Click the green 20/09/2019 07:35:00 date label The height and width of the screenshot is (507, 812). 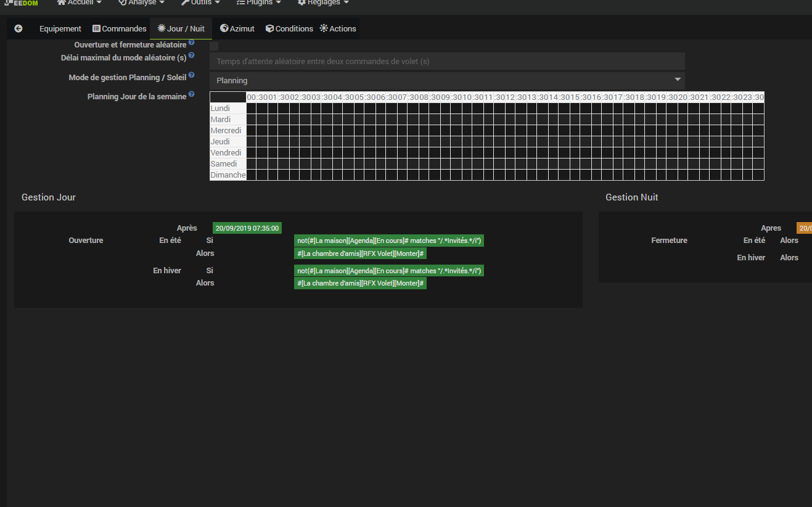[x=247, y=228]
